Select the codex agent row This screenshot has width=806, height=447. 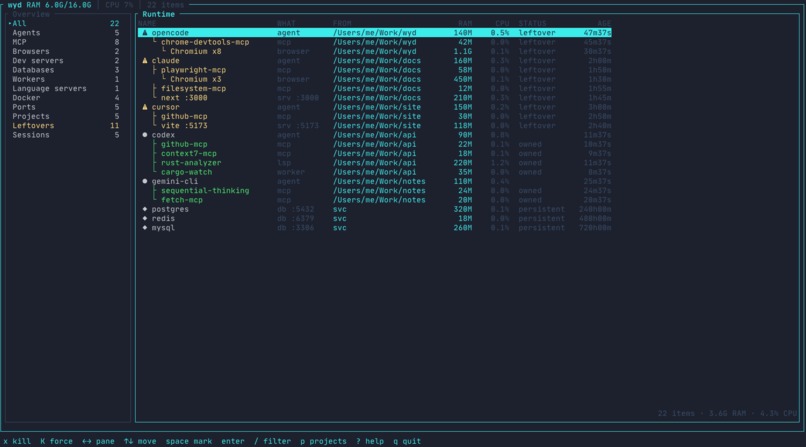pos(375,135)
